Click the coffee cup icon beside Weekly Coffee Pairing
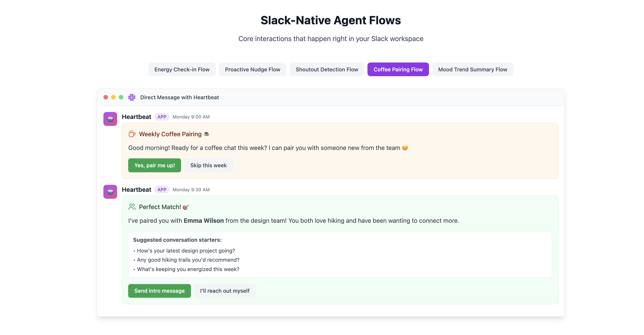This screenshot has width=644, height=335. click(x=132, y=134)
